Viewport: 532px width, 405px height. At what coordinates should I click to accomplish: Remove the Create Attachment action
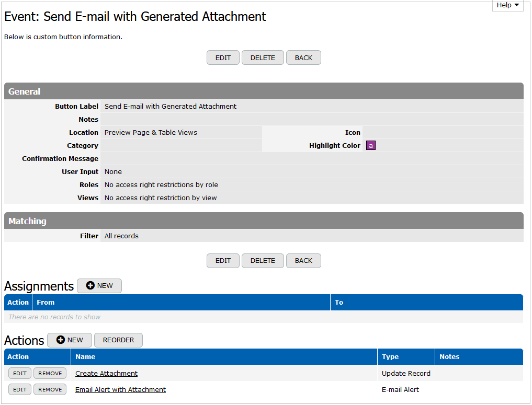pos(50,374)
